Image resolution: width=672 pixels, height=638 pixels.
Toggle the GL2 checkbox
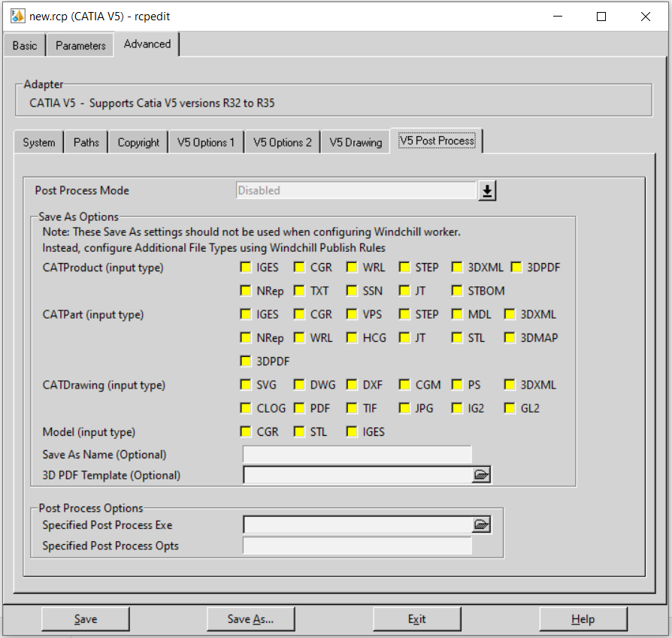[510, 408]
